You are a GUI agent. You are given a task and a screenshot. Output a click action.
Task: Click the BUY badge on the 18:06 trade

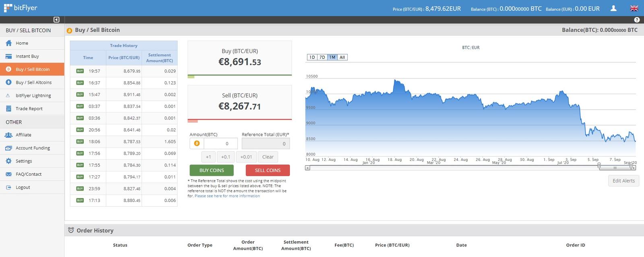(x=80, y=142)
